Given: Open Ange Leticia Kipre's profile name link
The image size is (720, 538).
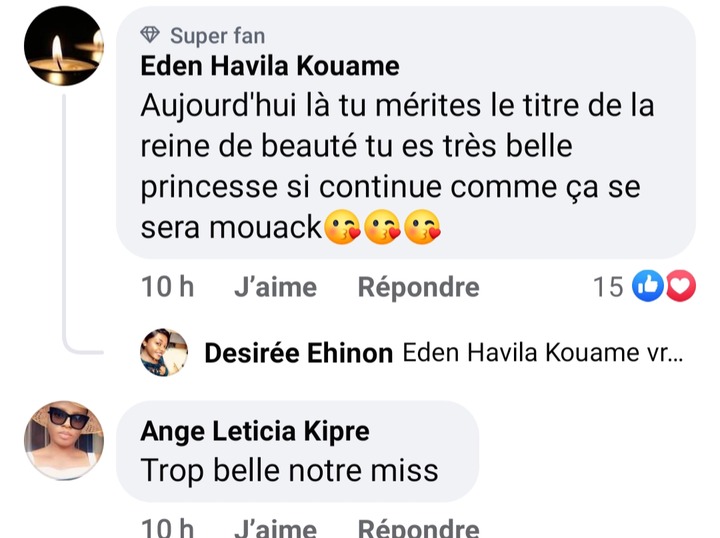Looking at the screenshot, I should click(x=255, y=431).
